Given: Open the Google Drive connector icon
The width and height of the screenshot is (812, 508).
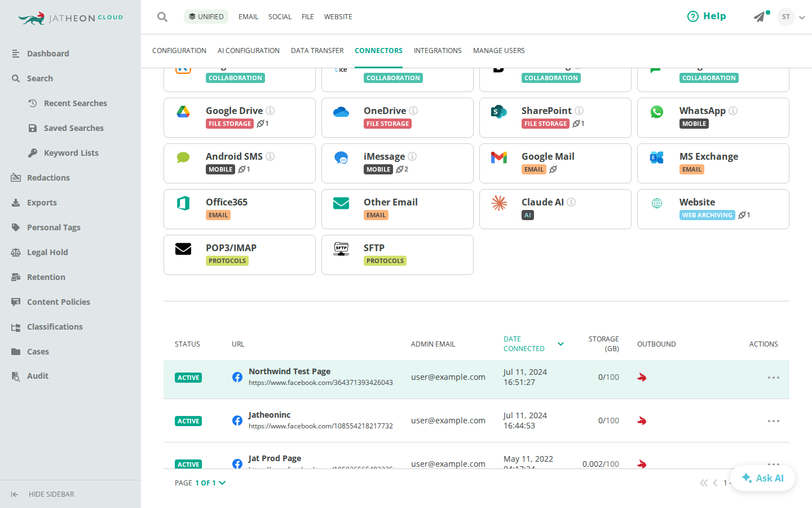Looking at the screenshot, I should [183, 112].
